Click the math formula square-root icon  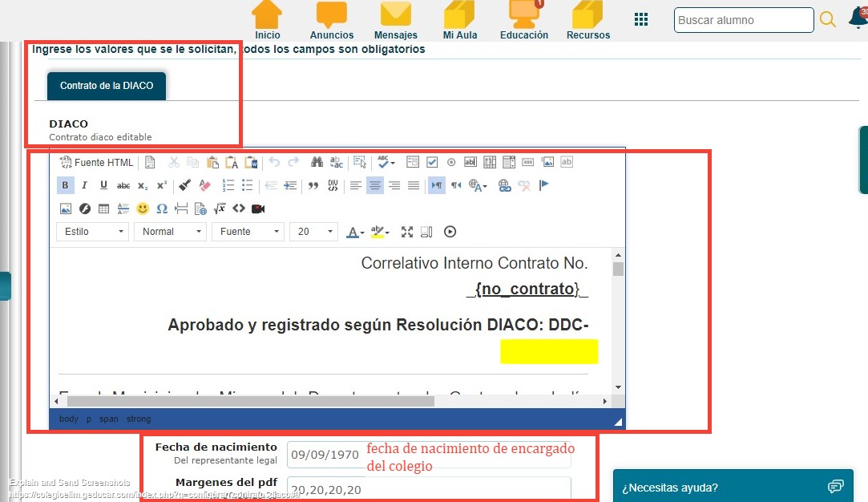tap(220, 208)
